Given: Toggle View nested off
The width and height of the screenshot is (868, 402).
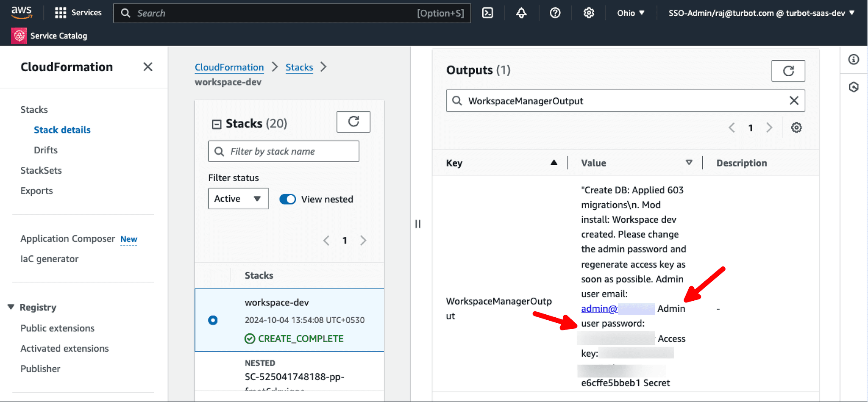Looking at the screenshot, I should pos(287,199).
